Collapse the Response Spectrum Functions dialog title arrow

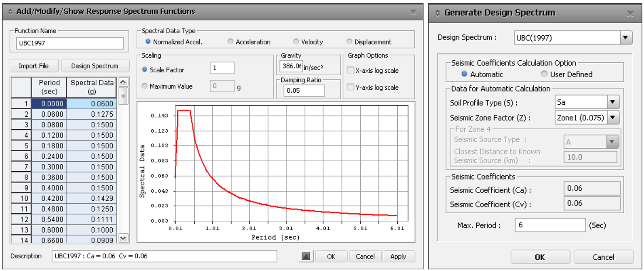click(x=10, y=12)
